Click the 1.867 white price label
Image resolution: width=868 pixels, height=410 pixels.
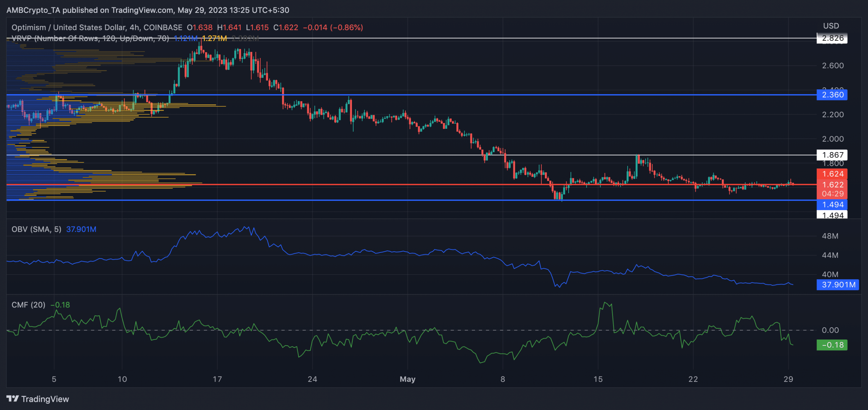coord(832,155)
